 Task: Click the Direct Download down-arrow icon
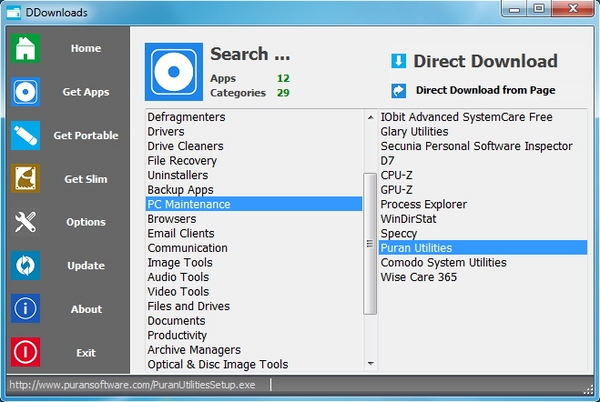(398, 61)
